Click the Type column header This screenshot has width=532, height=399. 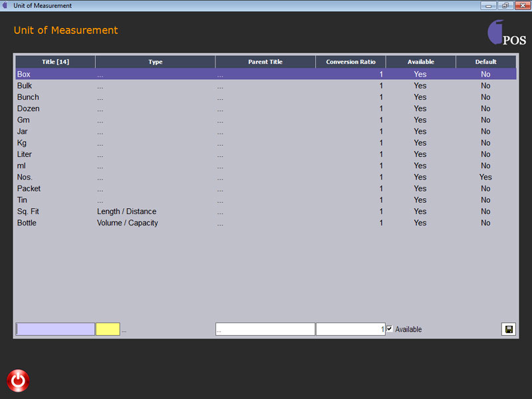[x=155, y=62]
